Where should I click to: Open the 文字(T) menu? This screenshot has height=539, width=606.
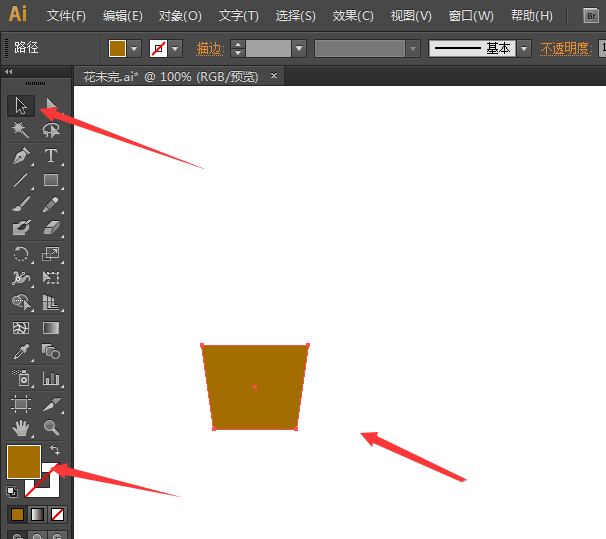point(238,16)
